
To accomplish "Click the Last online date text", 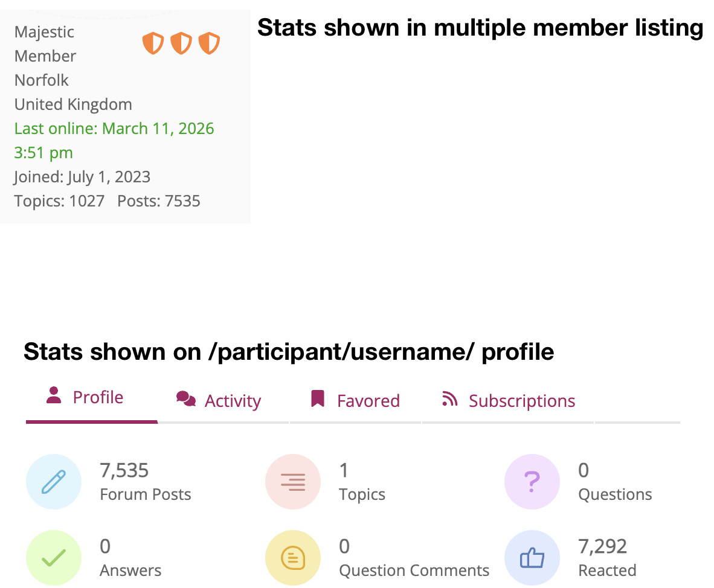I will 114,129.
